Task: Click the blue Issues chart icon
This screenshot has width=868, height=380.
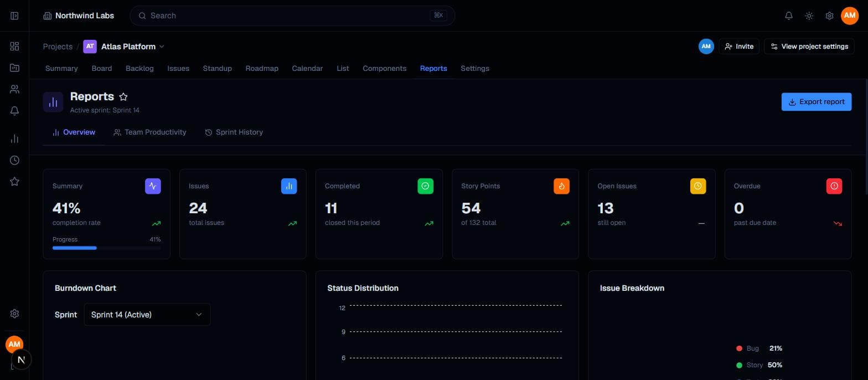Action: coord(289,186)
